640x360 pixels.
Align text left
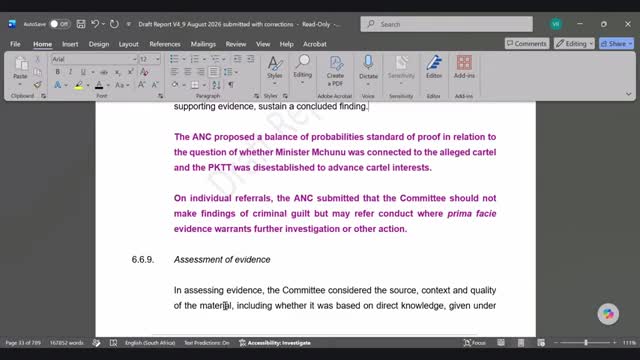click(x=174, y=72)
